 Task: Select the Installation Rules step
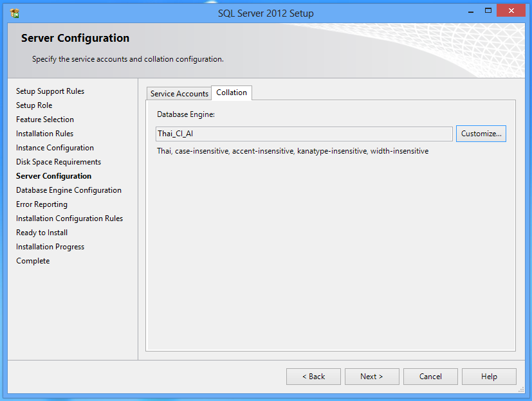(45, 134)
